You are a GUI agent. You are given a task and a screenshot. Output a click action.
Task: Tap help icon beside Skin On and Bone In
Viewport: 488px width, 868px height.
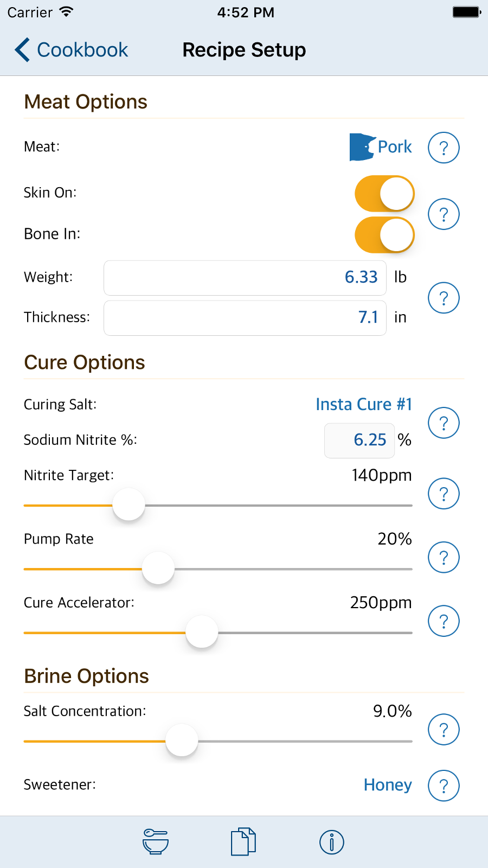pos(444,214)
